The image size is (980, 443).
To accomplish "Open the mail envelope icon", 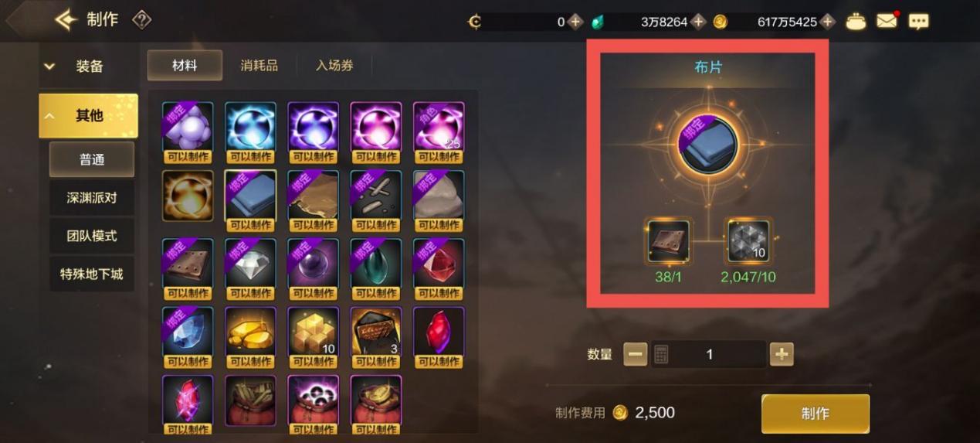I will point(887,21).
